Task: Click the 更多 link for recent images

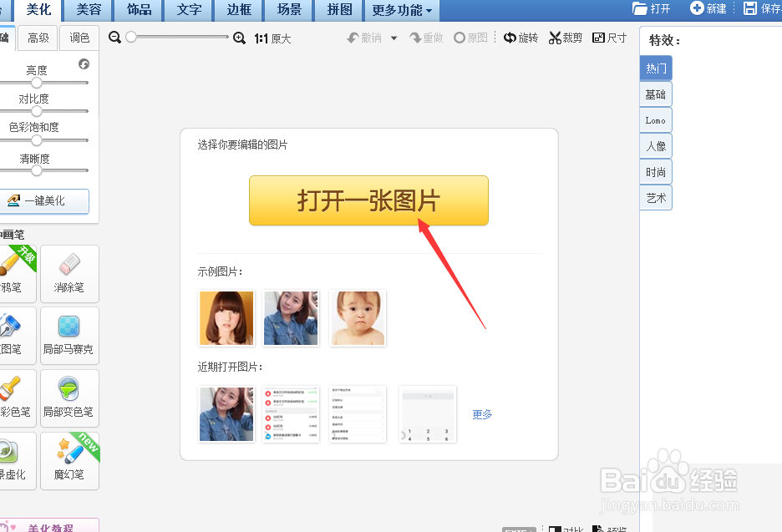Action: coord(482,413)
